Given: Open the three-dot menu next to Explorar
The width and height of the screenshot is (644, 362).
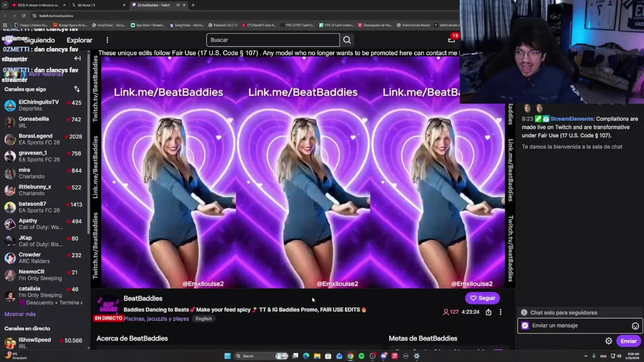Looking at the screenshot, I should point(107,40).
